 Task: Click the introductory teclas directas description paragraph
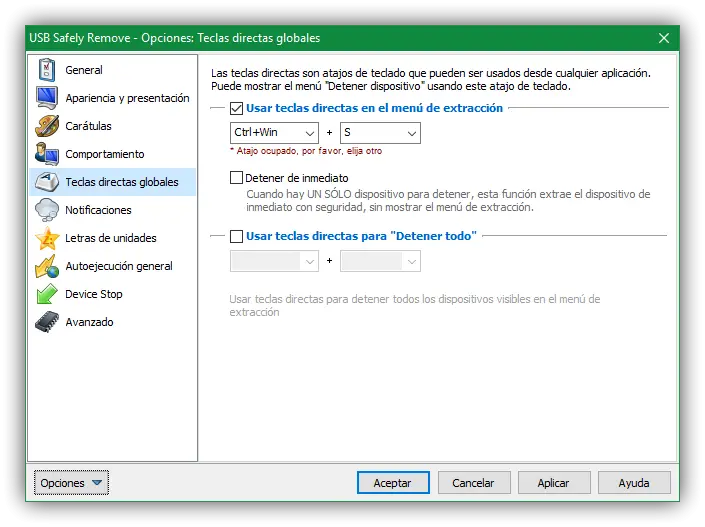point(431,80)
